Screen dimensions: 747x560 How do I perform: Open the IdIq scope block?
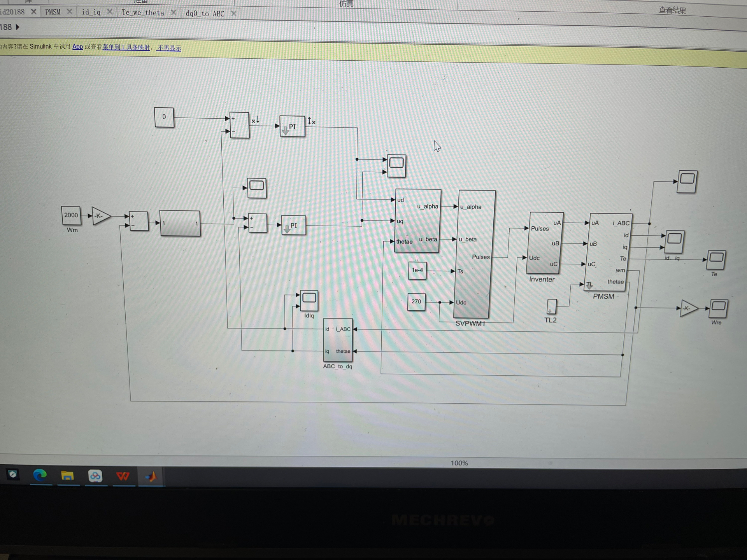tap(309, 300)
